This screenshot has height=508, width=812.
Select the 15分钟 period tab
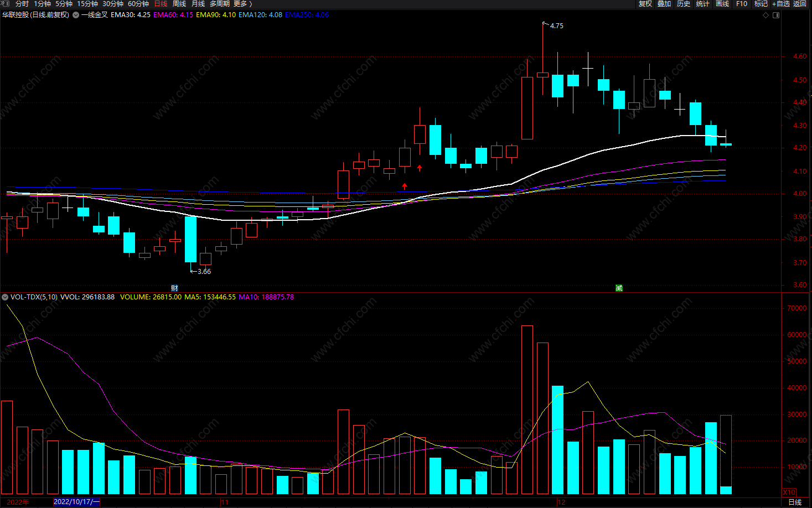[x=87, y=4]
